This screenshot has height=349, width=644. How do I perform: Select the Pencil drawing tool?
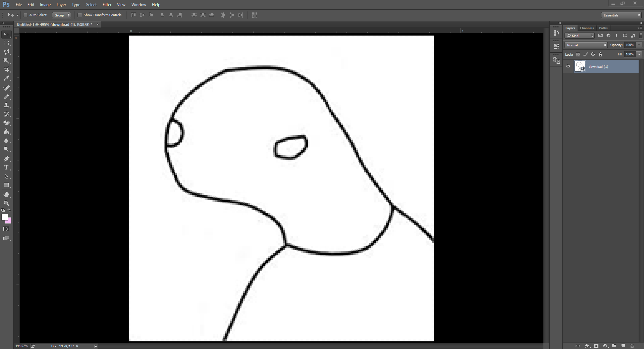(6, 97)
